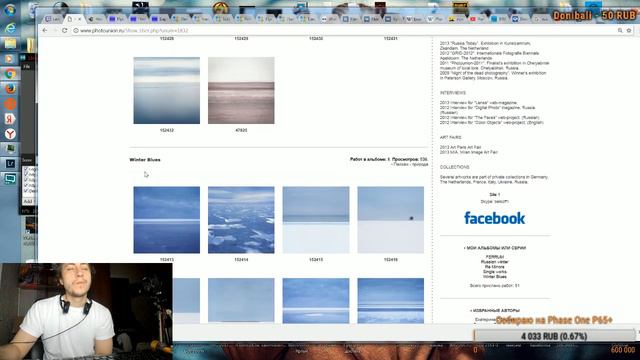Click the Winter Blues album heading
The width and height of the screenshot is (640, 360).
(145, 160)
